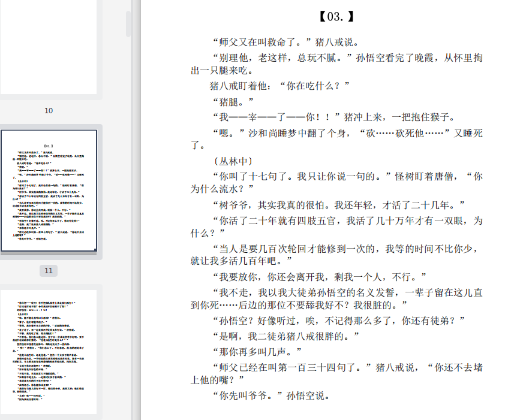
Task: Click the scene note "〔丛林中〕"
Action: click(x=233, y=162)
